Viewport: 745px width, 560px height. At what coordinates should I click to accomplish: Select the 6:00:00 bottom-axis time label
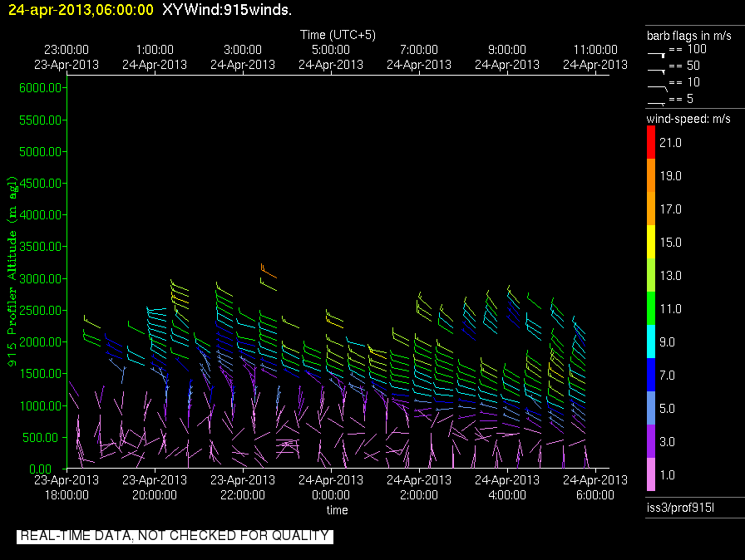coord(595,495)
